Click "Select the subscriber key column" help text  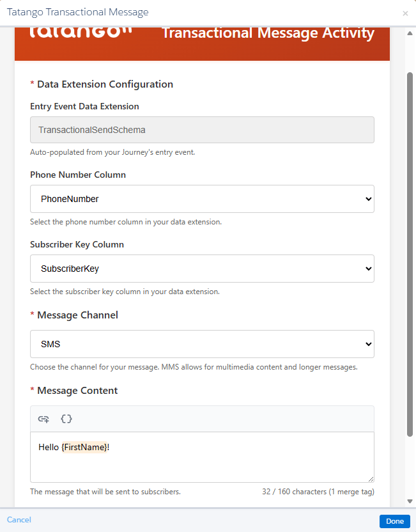click(x=125, y=292)
